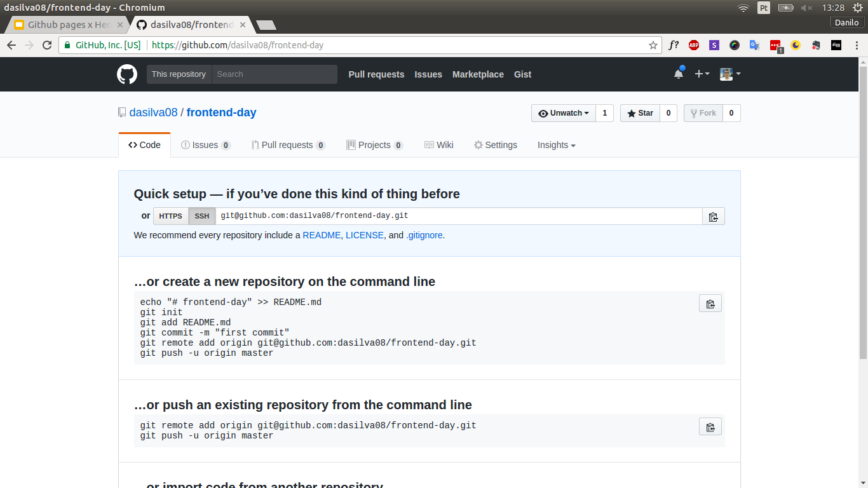The width and height of the screenshot is (868, 488).
Task: Click the .gitignore link
Action: point(424,235)
